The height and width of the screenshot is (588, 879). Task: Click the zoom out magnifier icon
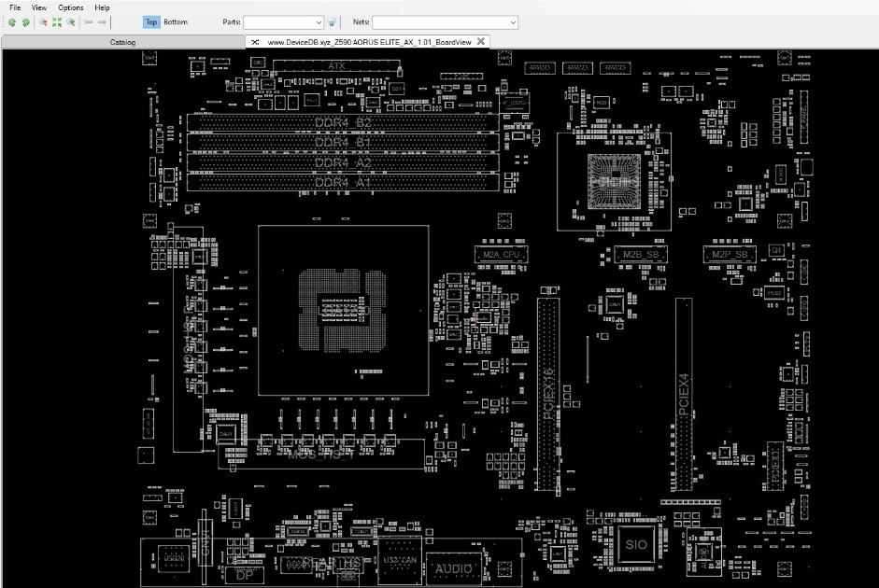[x=43, y=22]
